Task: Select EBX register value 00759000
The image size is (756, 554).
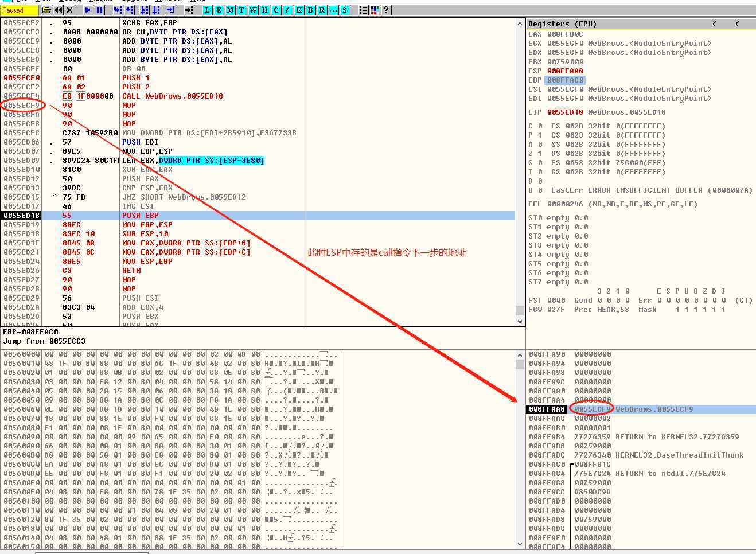Action: coord(565,62)
